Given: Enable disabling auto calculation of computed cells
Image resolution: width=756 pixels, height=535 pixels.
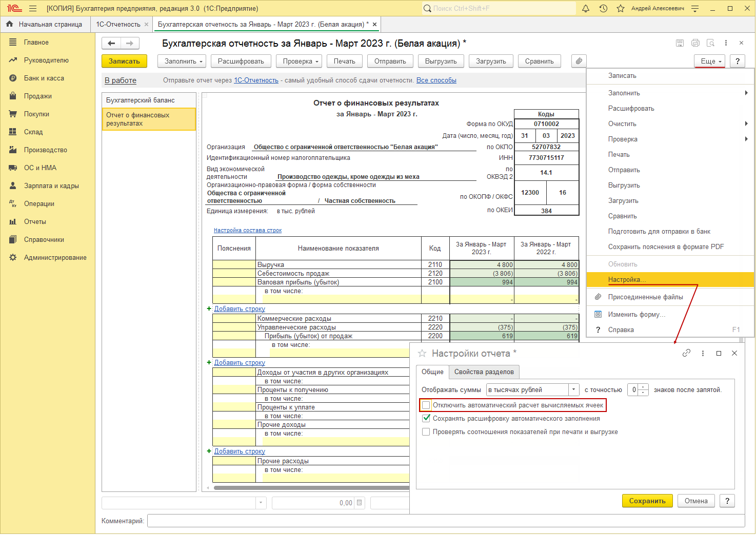Looking at the screenshot, I should click(426, 405).
